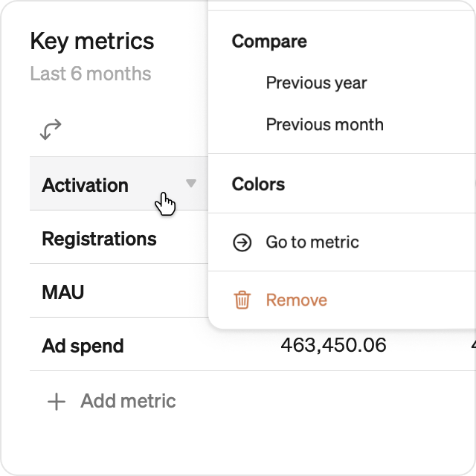
Task: Click the Key metrics heading
Action: pyautogui.click(x=92, y=42)
